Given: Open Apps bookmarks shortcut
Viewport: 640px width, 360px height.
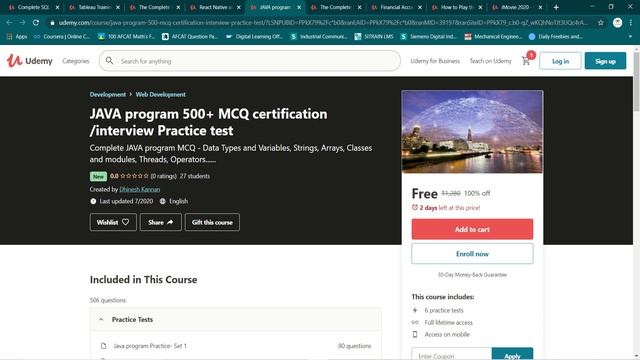Looking at the screenshot, I should coord(17,37).
